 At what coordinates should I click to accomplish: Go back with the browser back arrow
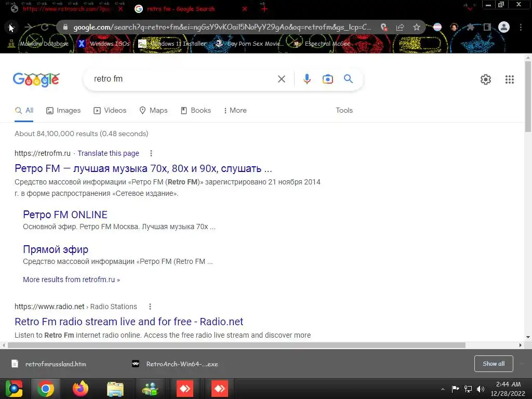click(11, 27)
